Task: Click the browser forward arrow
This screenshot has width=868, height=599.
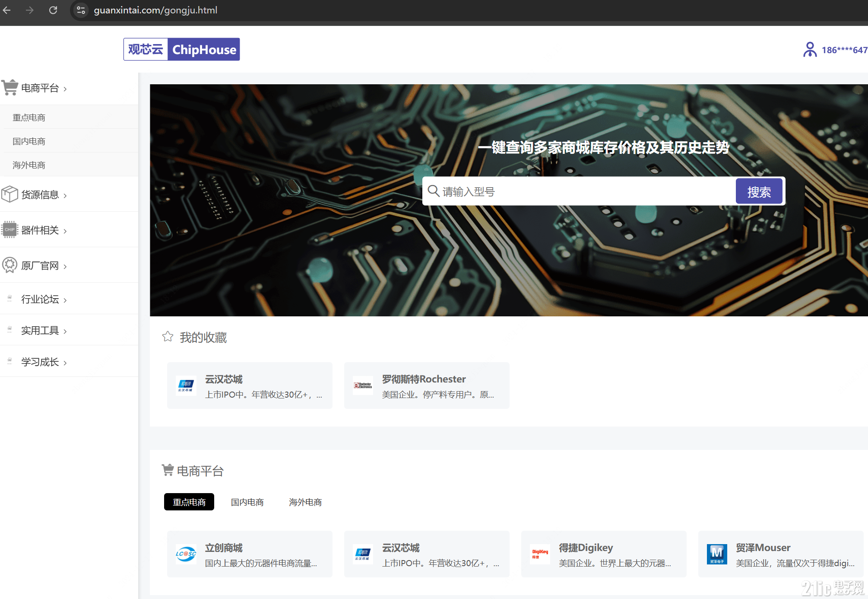Action: click(x=29, y=10)
